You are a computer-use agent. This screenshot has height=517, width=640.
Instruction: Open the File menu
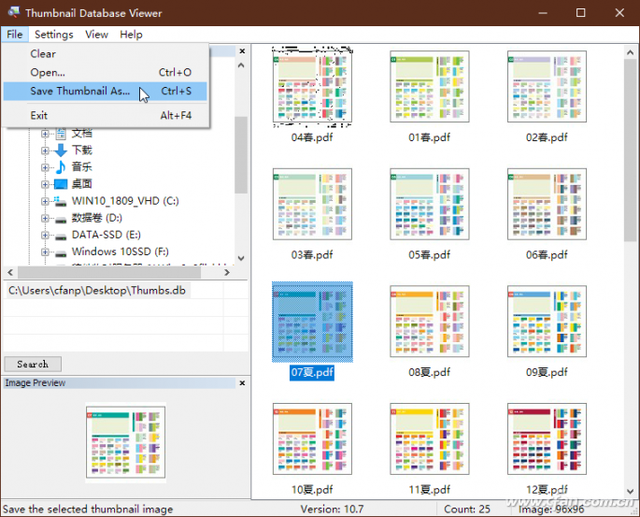15,35
